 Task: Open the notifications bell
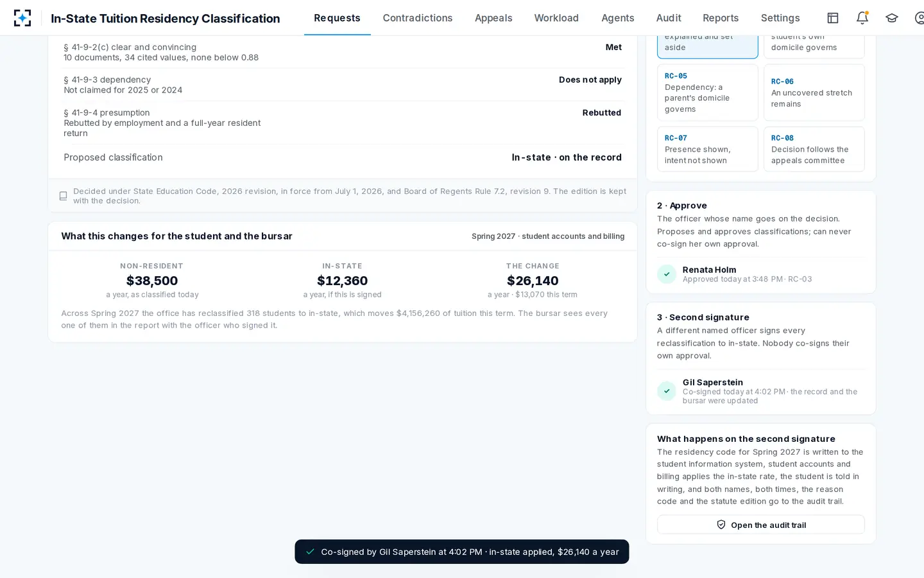(862, 18)
